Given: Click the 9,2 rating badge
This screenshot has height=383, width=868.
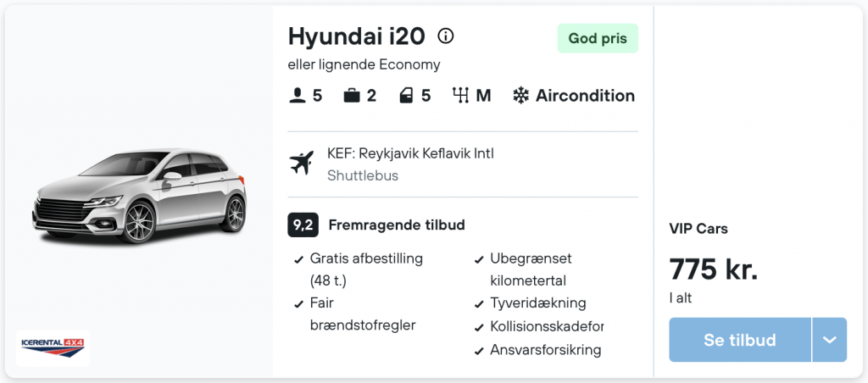Looking at the screenshot, I should (x=303, y=225).
